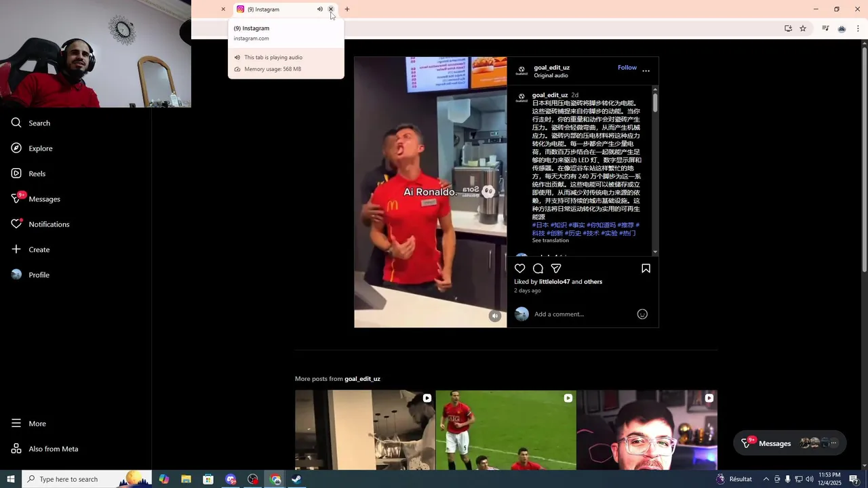Open goal_edit_uz profile from post header

click(551, 68)
